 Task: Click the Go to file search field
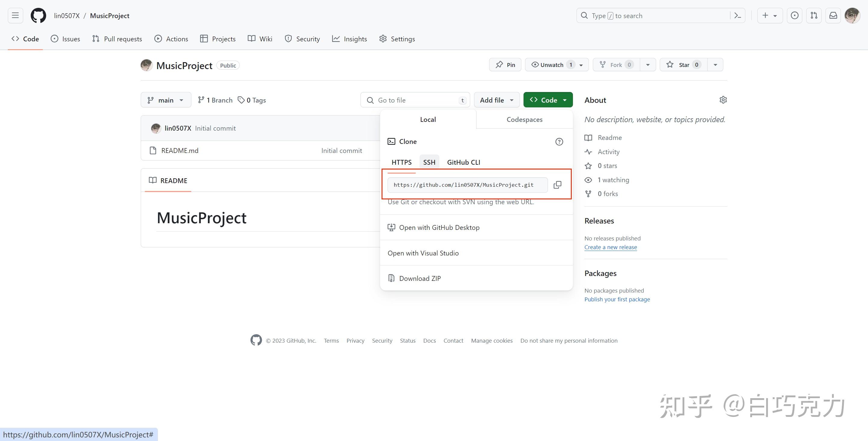tap(415, 100)
